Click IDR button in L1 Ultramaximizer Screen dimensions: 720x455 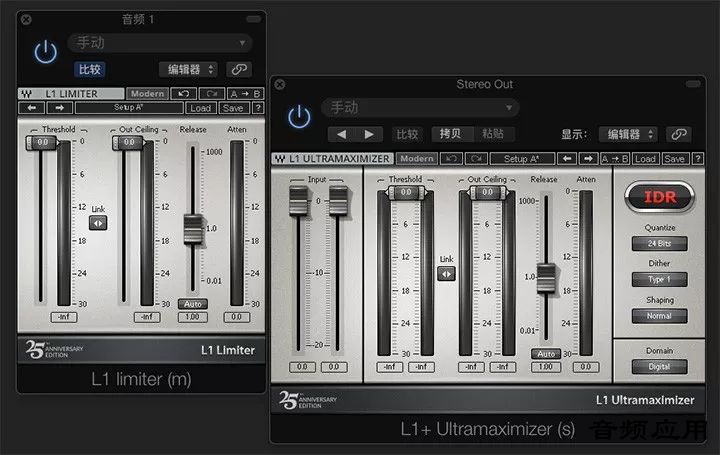[x=660, y=197]
